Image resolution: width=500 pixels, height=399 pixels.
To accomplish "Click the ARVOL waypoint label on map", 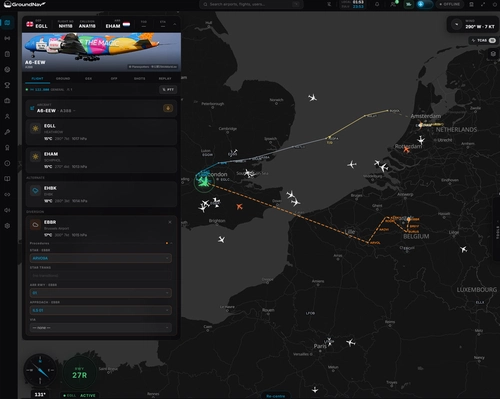I will click(x=375, y=243).
